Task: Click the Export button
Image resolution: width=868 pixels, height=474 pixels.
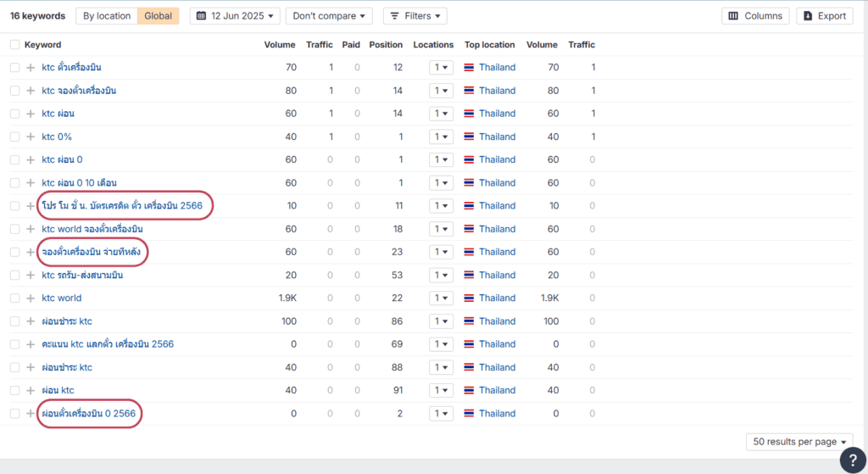Action: pyautogui.click(x=824, y=16)
